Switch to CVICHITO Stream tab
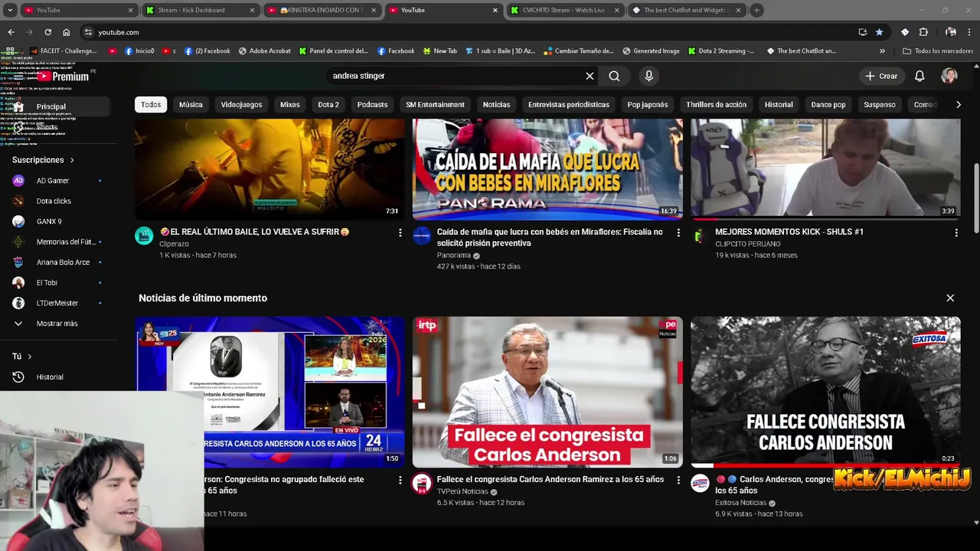The height and width of the screenshot is (551, 980). (x=565, y=10)
